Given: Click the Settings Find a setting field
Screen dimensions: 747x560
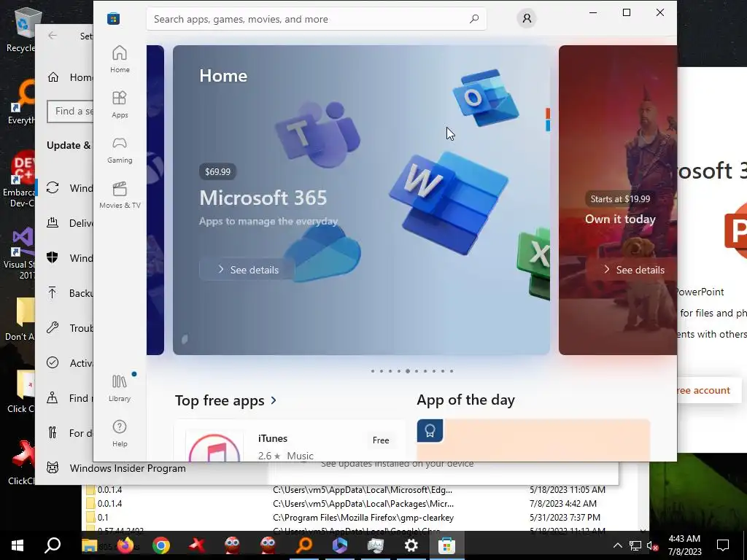Looking at the screenshot, I should click(x=70, y=112).
